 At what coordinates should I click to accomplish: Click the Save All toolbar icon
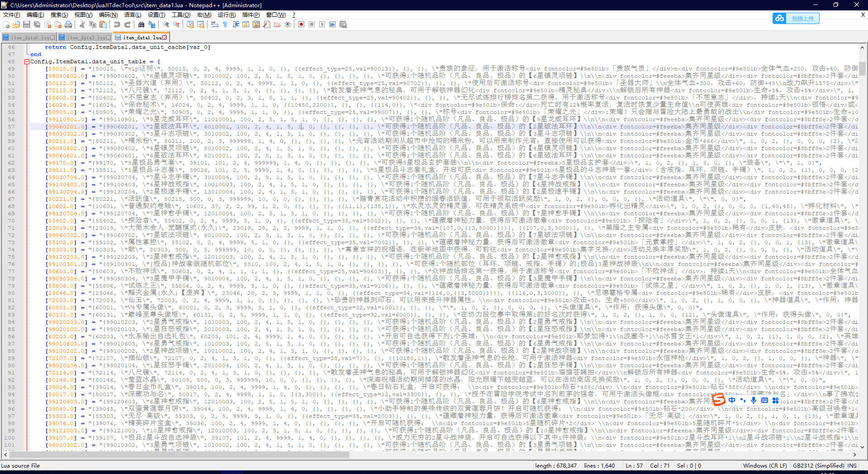click(37, 24)
